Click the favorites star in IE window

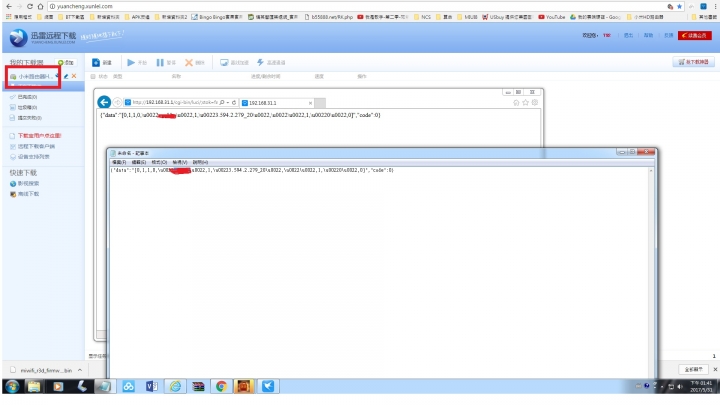coord(525,102)
